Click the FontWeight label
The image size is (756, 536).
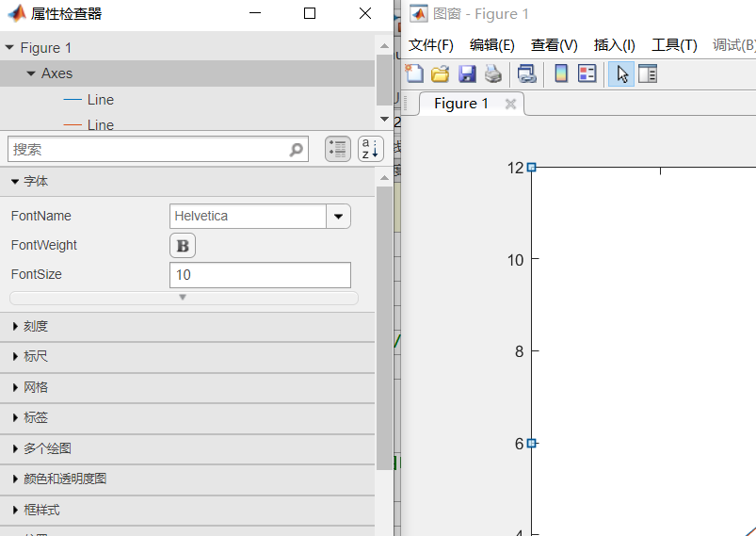[44, 246]
